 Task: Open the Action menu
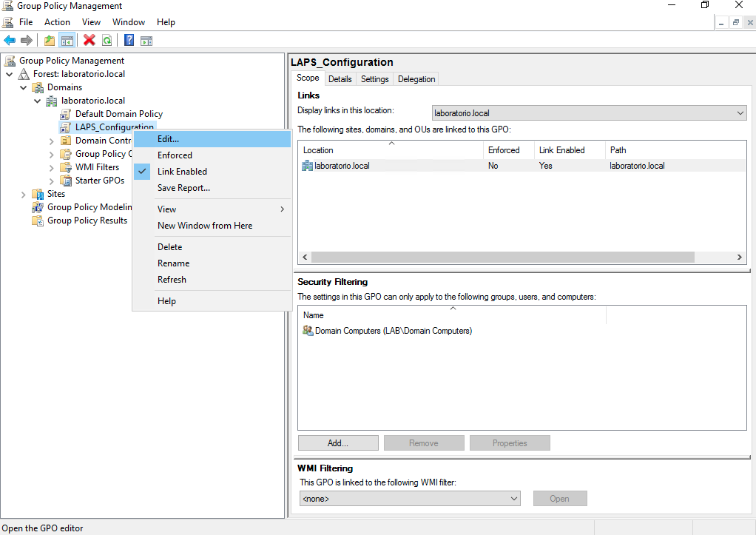(x=57, y=22)
